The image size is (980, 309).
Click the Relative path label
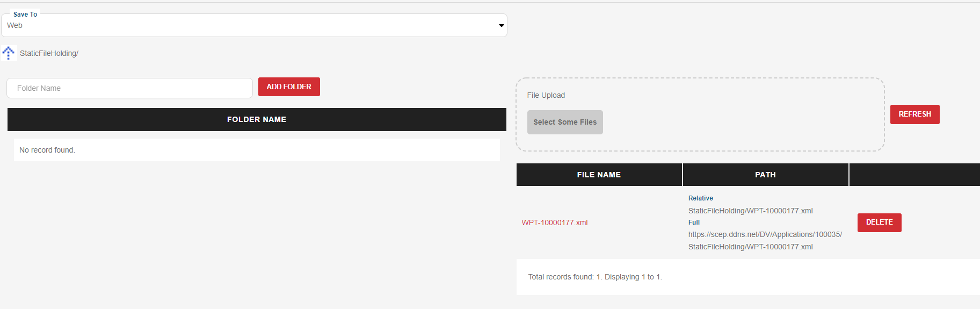click(x=701, y=198)
